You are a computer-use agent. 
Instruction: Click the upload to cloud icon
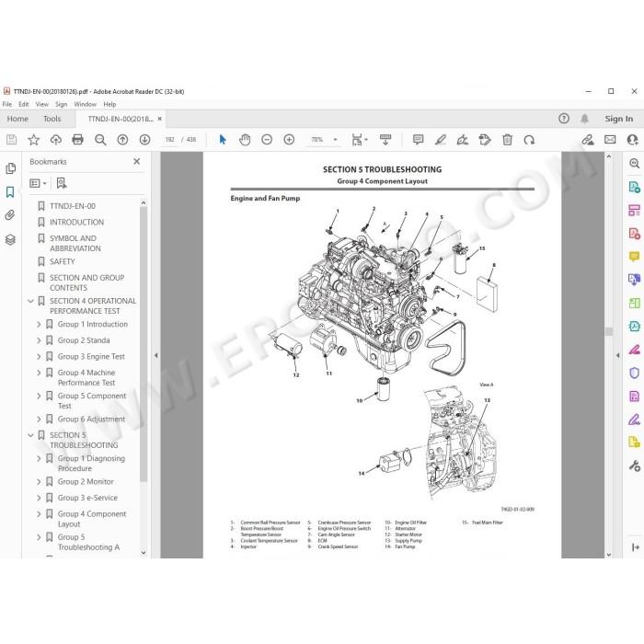tap(56, 140)
